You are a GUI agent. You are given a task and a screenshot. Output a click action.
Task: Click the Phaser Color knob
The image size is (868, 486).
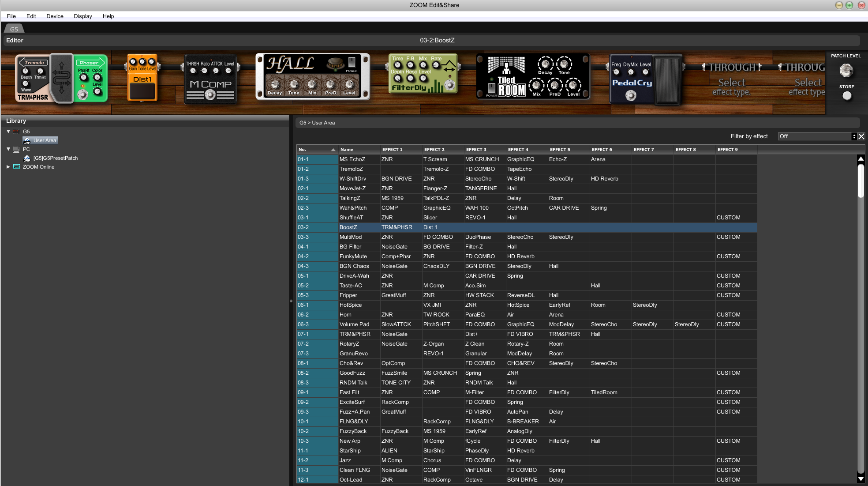(97, 78)
